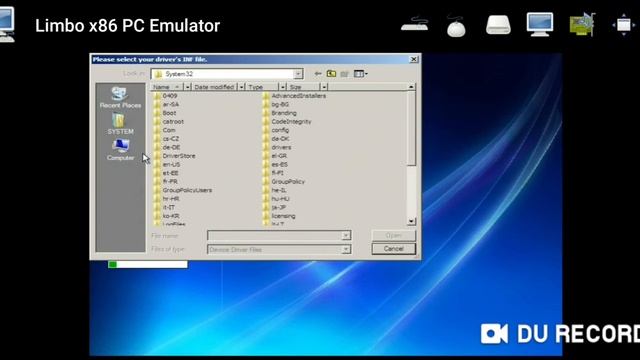
Task: Tap the Limbo mouse icon
Action: tap(456, 26)
